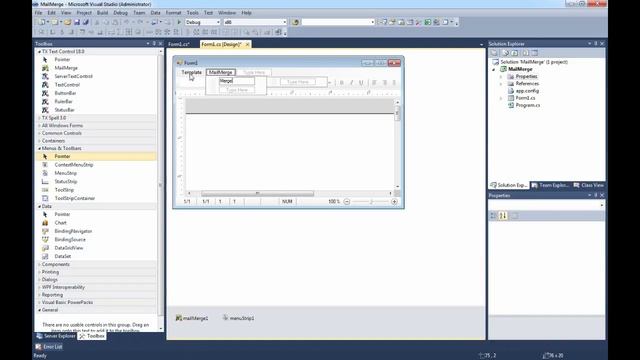Screen dimensions: 640x360
Task: Click the MailMerge menu item on Form1
Action: 221,72
